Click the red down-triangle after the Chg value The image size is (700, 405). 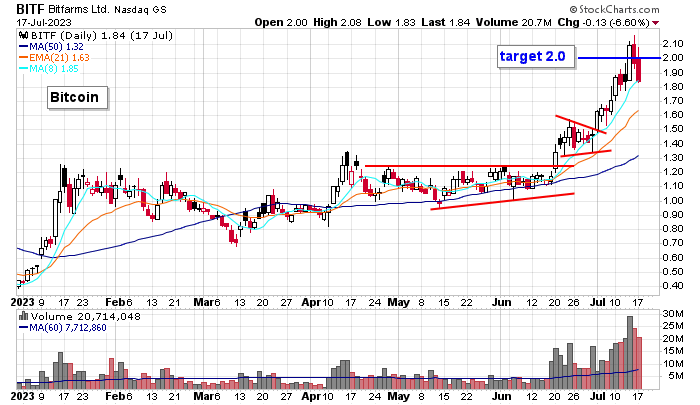tap(655, 23)
